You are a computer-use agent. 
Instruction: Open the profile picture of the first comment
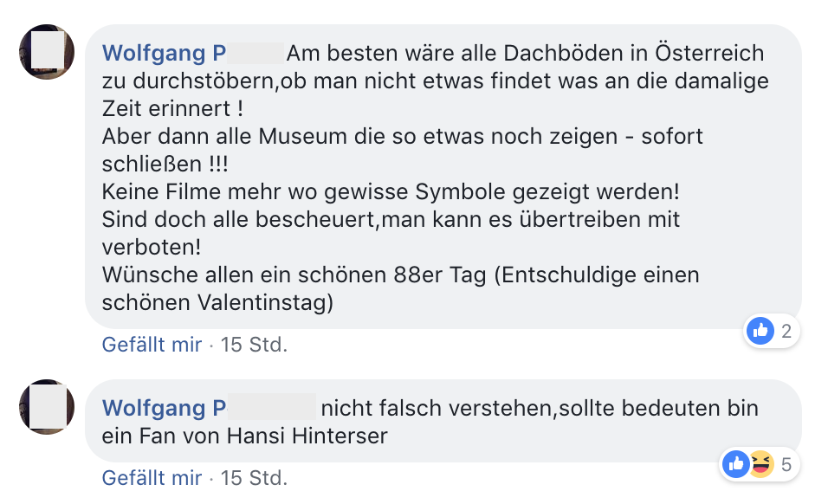click(x=47, y=52)
